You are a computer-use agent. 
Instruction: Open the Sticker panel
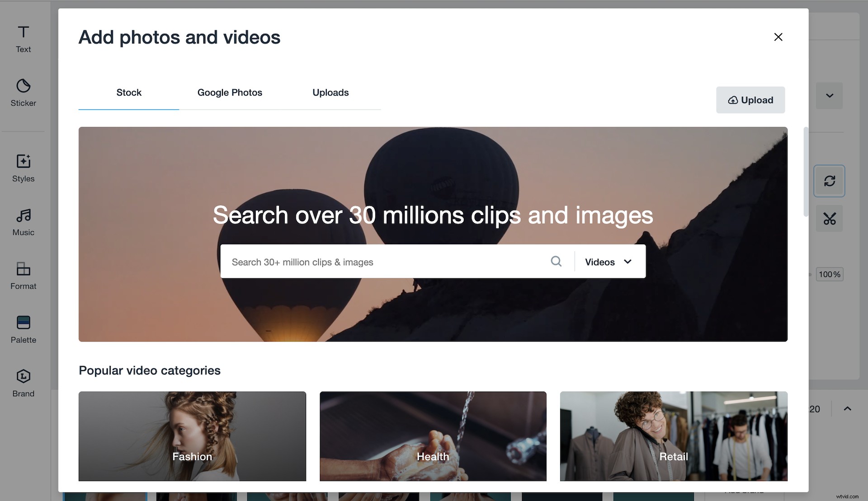[x=23, y=92]
